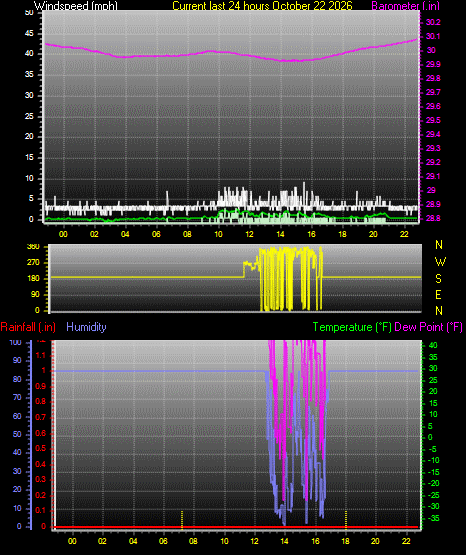The image size is (466, 555).
Task: Click the 360 degree wind direction tick
Action: pyautogui.click(x=33, y=247)
